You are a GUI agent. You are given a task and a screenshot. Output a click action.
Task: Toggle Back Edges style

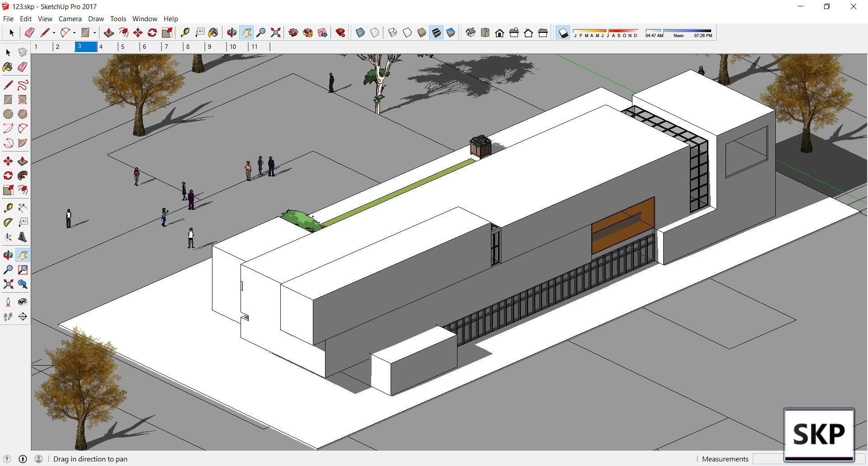pos(375,33)
